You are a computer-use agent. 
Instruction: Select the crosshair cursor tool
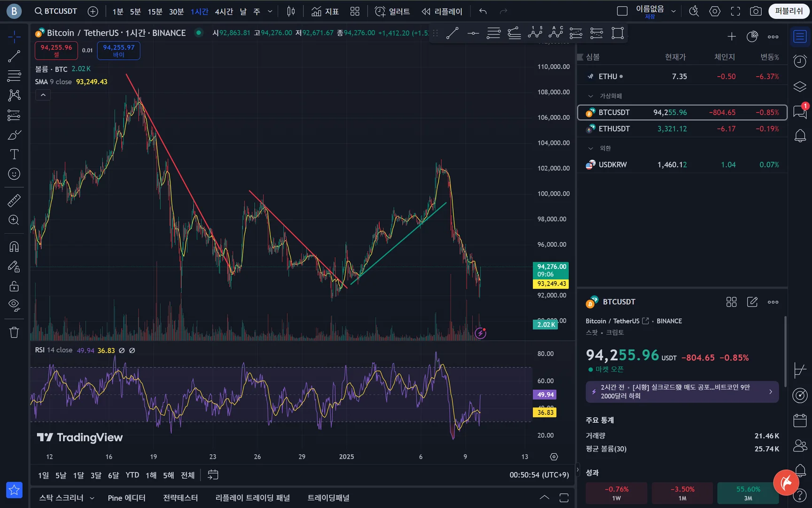tap(14, 37)
